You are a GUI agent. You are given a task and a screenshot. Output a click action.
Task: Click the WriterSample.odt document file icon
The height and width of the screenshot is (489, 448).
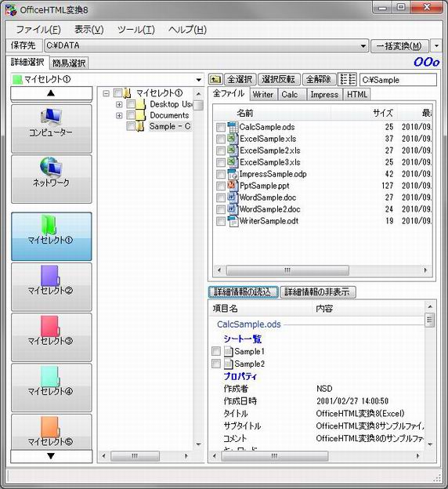tap(233, 221)
